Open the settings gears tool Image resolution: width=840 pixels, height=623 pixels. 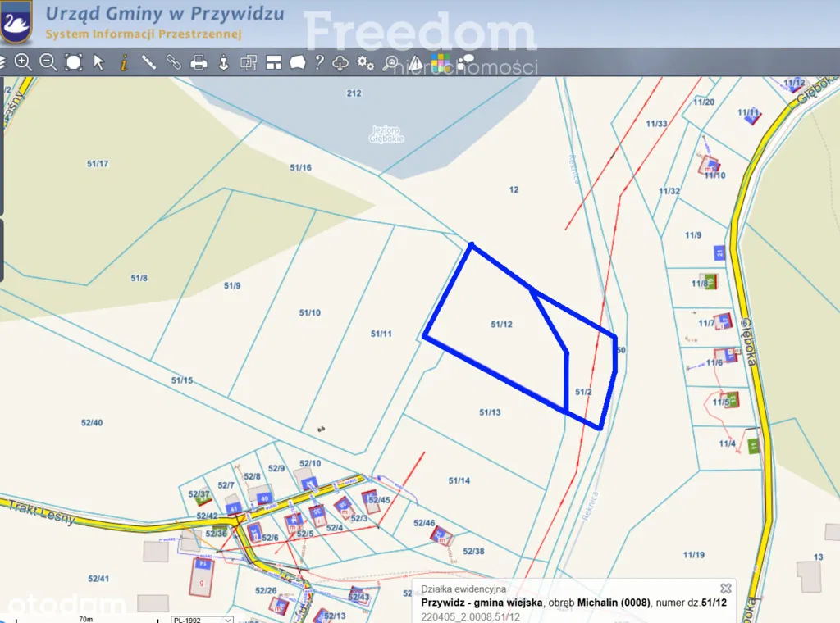point(366,62)
